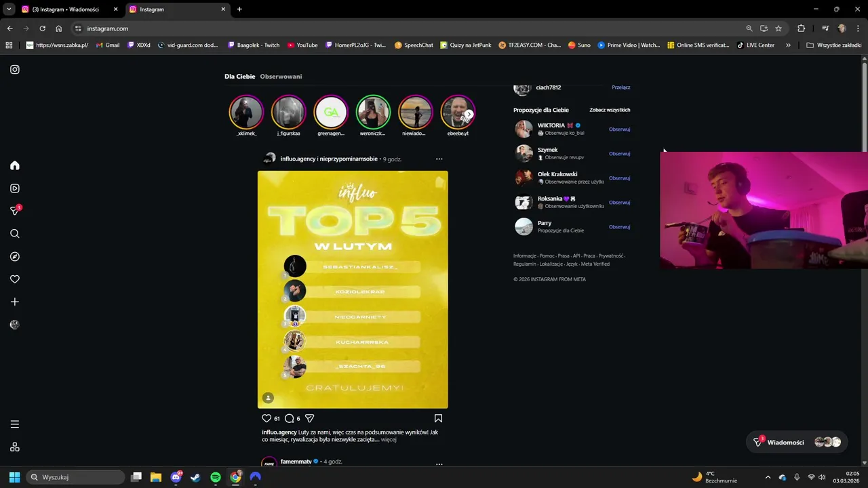Share the influo.agency post
Screen dimensions: 868x488
point(309,418)
